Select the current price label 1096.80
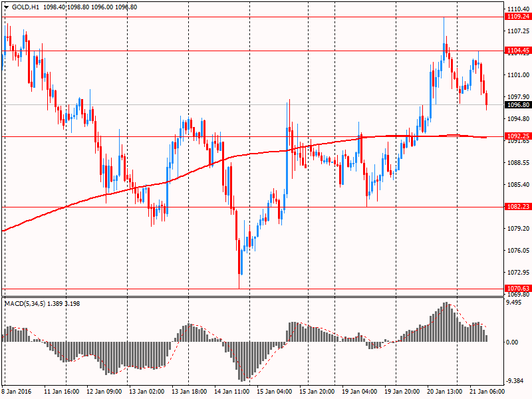 [x=518, y=105]
